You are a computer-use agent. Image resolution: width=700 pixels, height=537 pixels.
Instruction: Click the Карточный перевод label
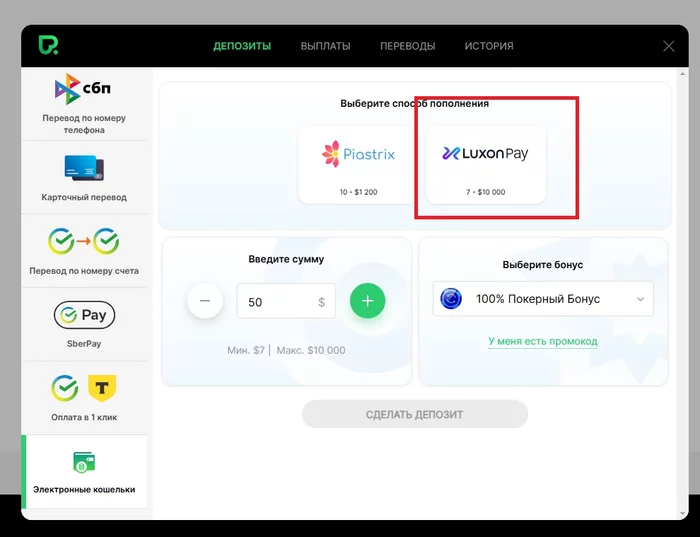click(84, 197)
